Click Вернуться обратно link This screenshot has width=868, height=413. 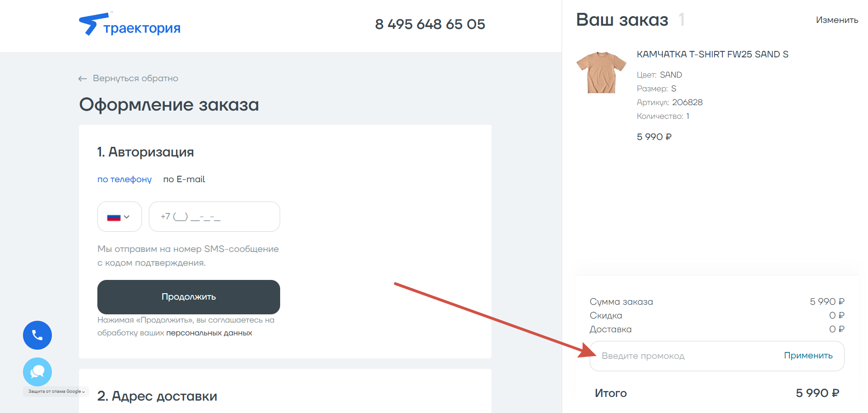tap(135, 78)
